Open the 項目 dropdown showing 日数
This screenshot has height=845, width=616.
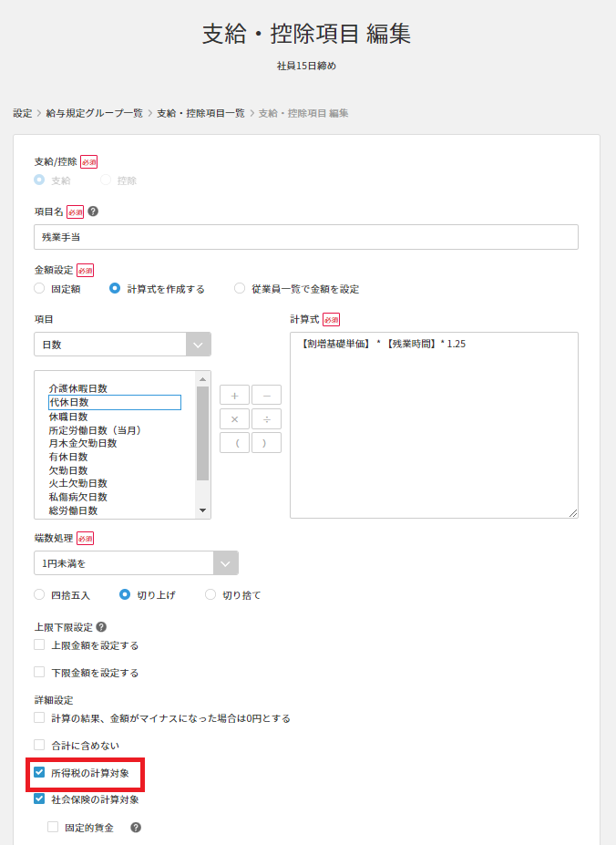pyautogui.click(x=122, y=345)
